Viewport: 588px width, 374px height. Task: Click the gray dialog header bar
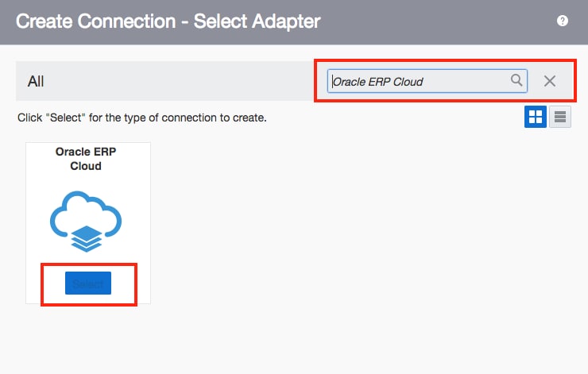(x=437, y=21)
